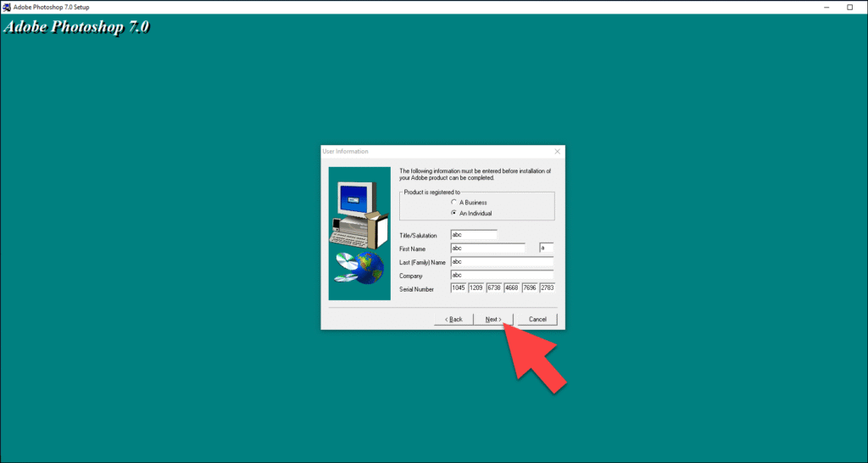Minimize the Adobe Photoshop 7.0 Setup window
Image resolution: width=868 pixels, height=463 pixels.
pos(826,7)
